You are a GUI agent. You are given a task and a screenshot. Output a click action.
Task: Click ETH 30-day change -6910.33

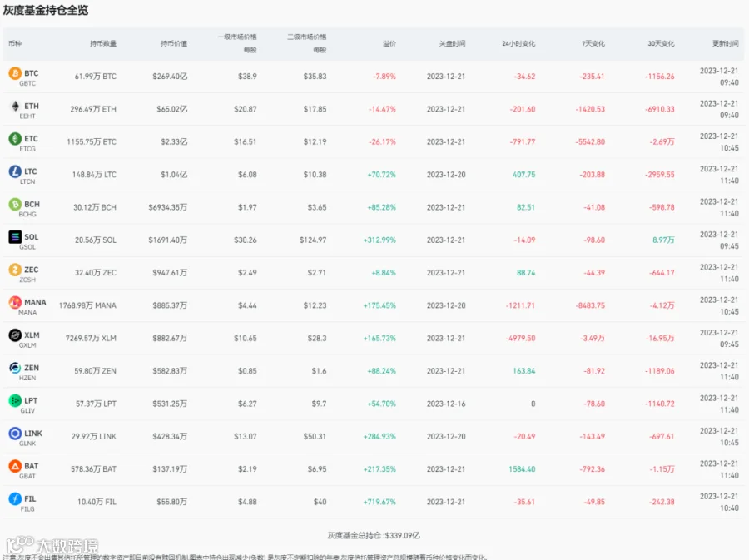(x=660, y=109)
